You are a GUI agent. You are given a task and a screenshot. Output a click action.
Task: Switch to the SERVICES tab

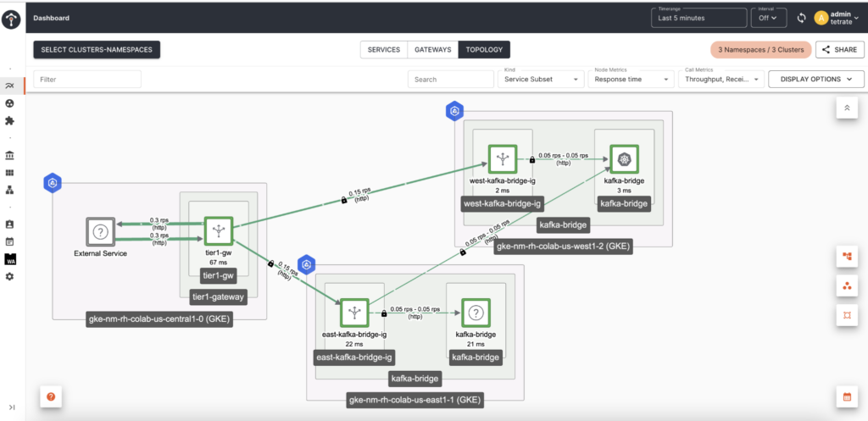384,50
